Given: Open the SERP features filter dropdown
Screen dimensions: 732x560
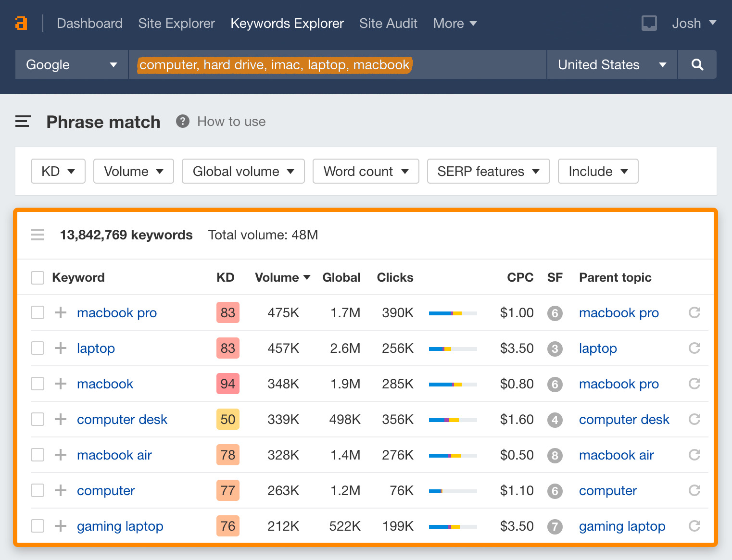Looking at the screenshot, I should 488,171.
